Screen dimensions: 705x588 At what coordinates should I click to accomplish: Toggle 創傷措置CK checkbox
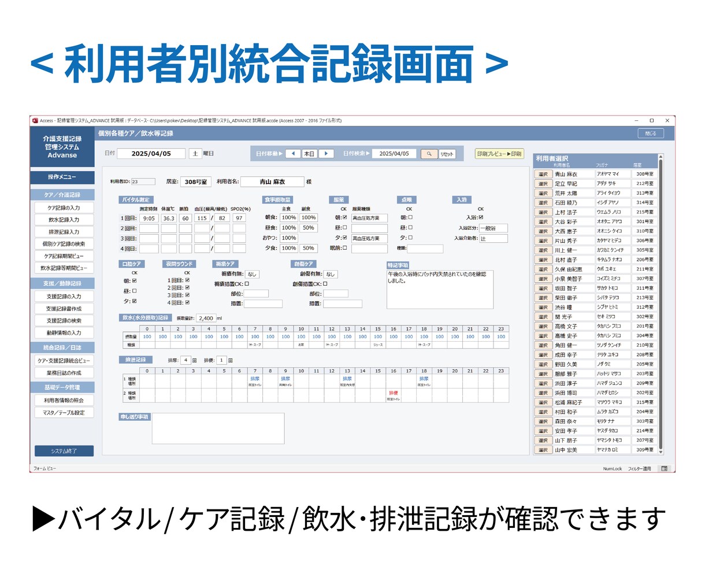coord(325,284)
